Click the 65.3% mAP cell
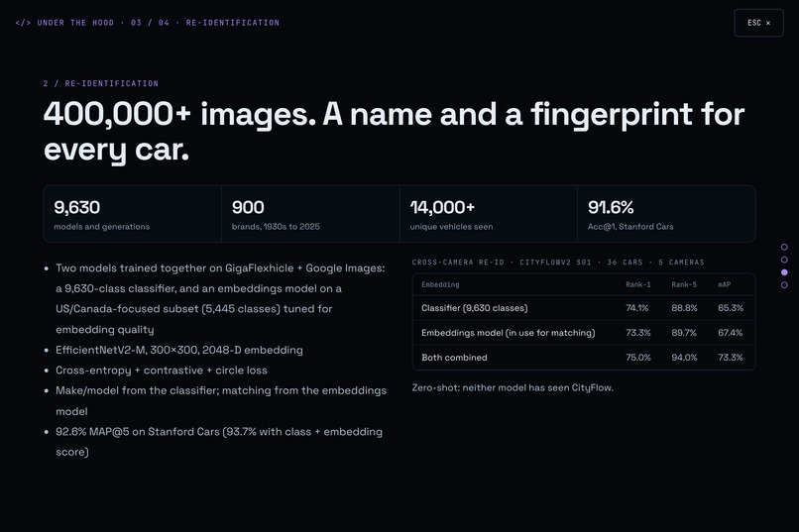Image resolution: width=799 pixels, height=532 pixels. point(731,308)
